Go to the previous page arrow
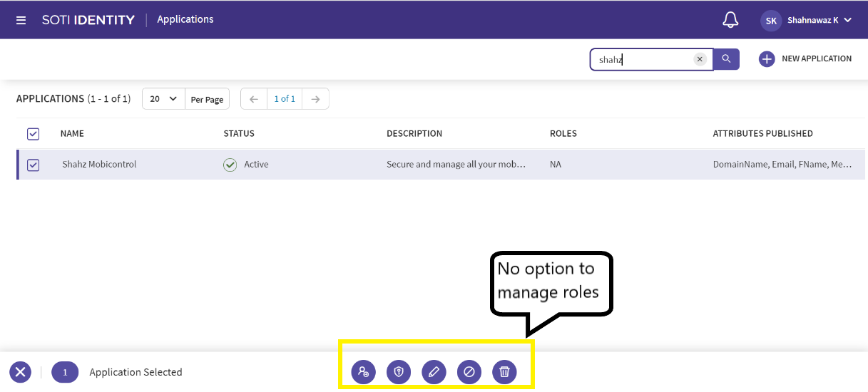 [254, 99]
